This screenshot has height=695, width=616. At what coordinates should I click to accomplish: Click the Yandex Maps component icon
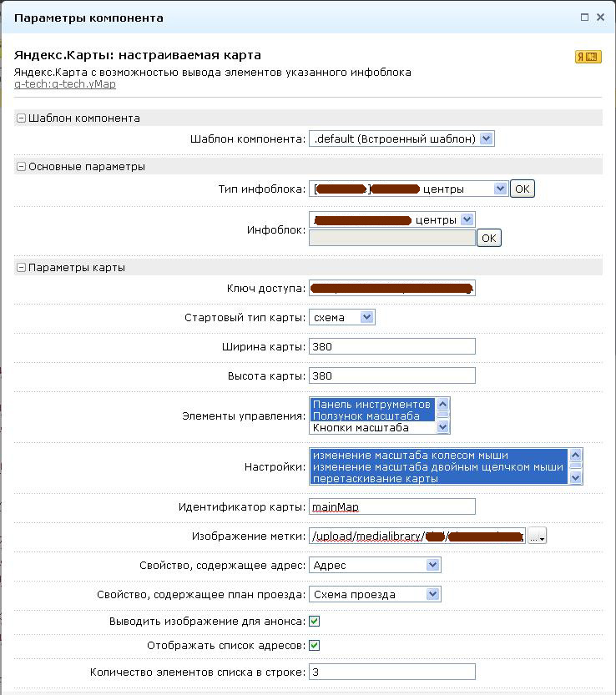click(x=588, y=57)
